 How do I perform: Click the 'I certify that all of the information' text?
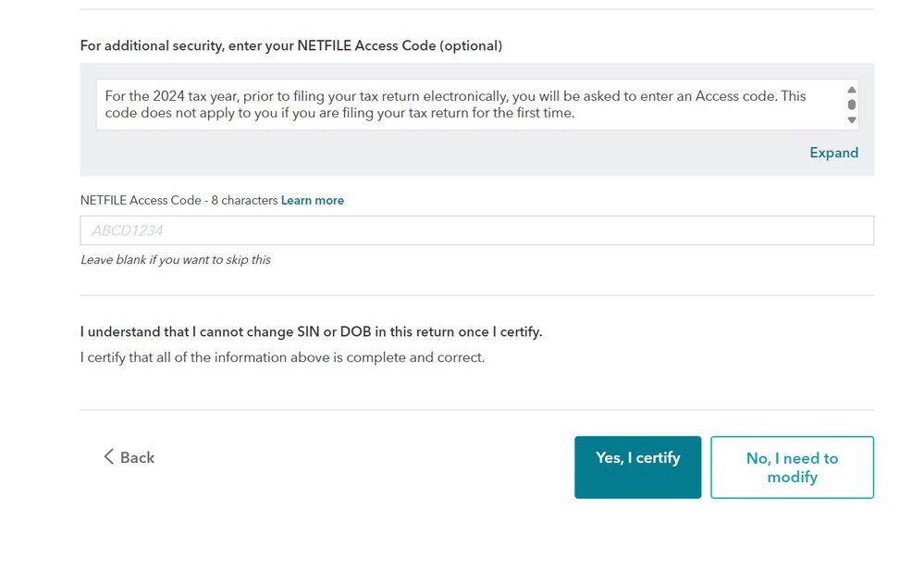[282, 357]
